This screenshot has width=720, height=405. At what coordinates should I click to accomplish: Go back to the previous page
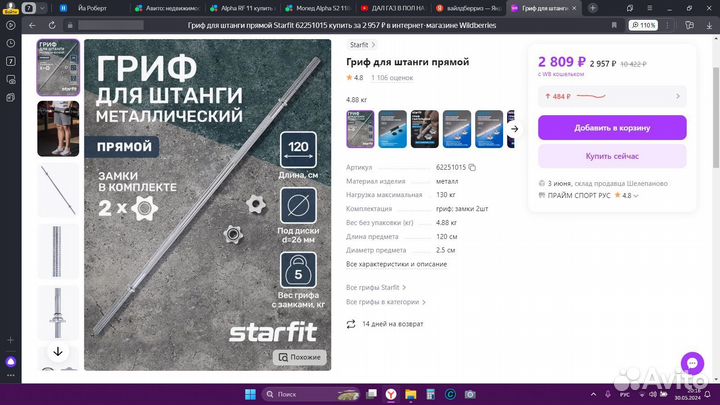(x=32, y=25)
